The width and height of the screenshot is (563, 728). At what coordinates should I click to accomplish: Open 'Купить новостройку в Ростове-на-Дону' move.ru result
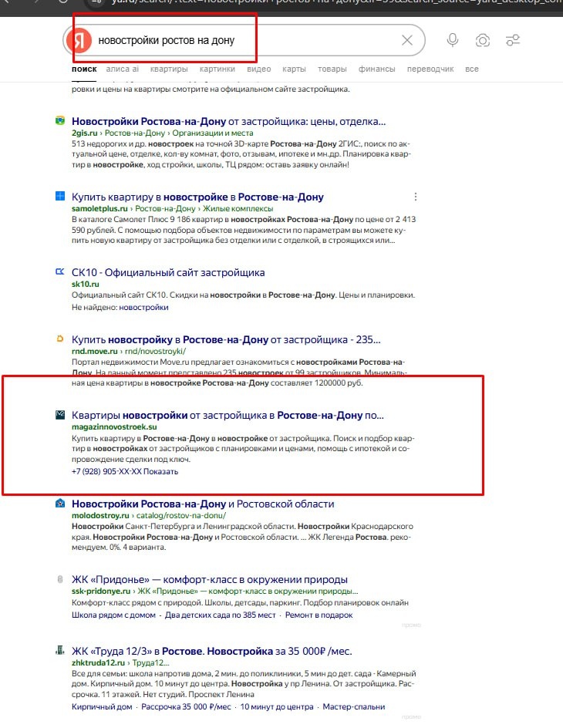tap(226, 340)
